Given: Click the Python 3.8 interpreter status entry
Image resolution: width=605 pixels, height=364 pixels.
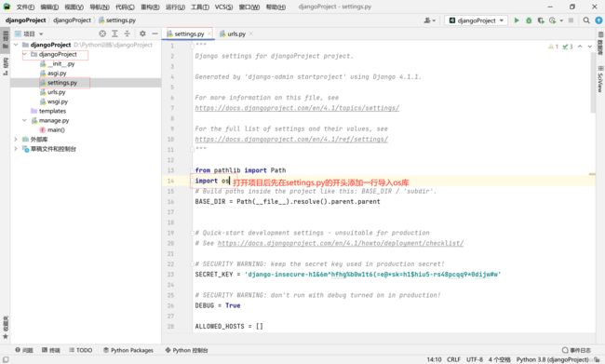Looking at the screenshot, I should 553,359.
